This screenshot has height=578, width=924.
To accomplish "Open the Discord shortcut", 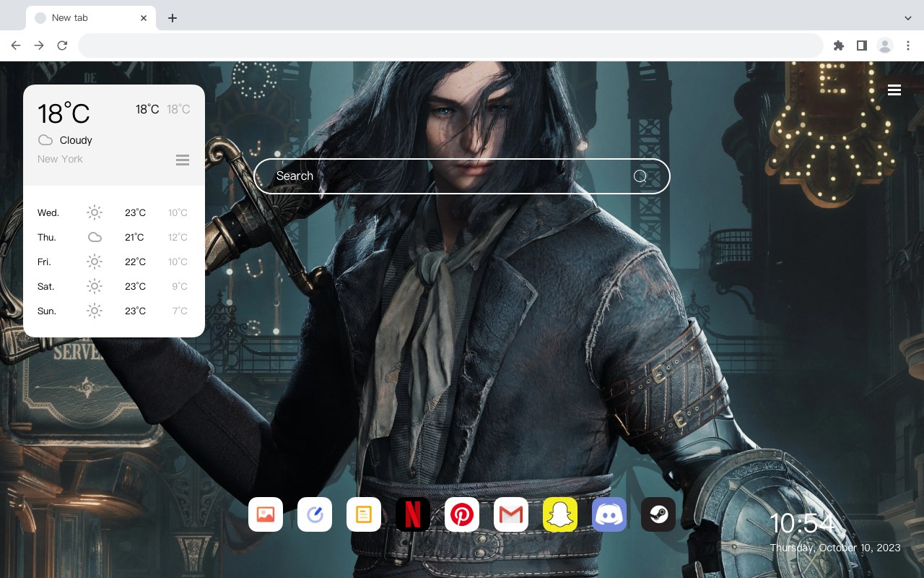I will click(609, 514).
